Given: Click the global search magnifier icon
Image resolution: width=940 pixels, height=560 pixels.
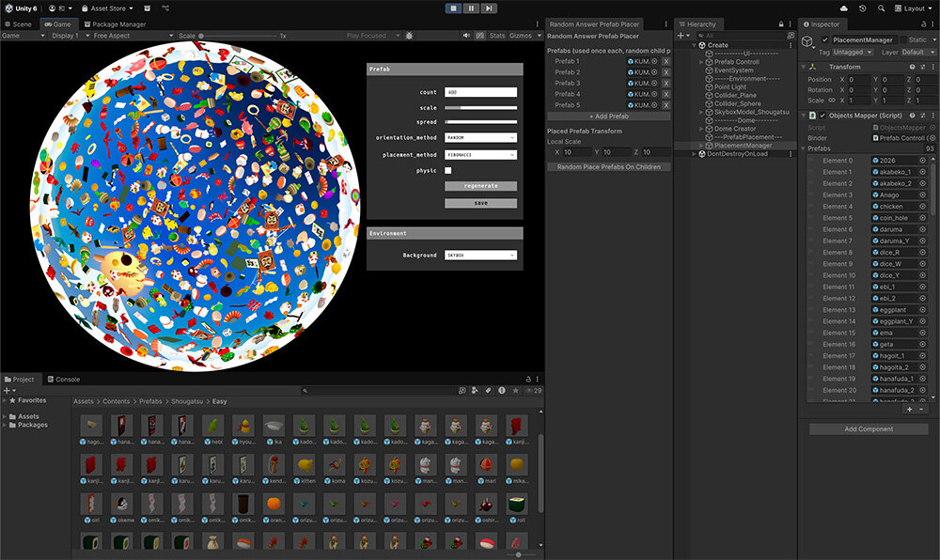Looking at the screenshot, I should pos(881,8).
